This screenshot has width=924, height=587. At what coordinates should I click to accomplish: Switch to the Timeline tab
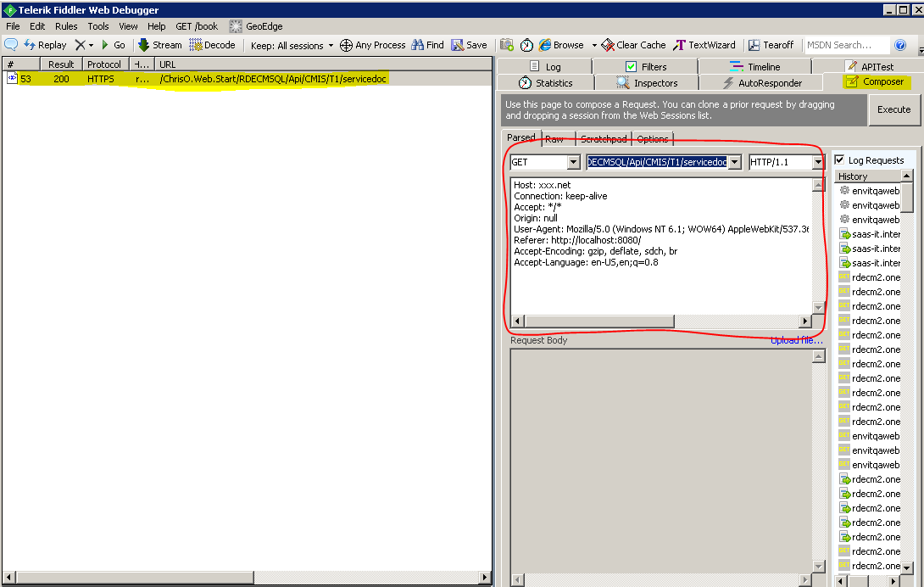pyautogui.click(x=754, y=67)
